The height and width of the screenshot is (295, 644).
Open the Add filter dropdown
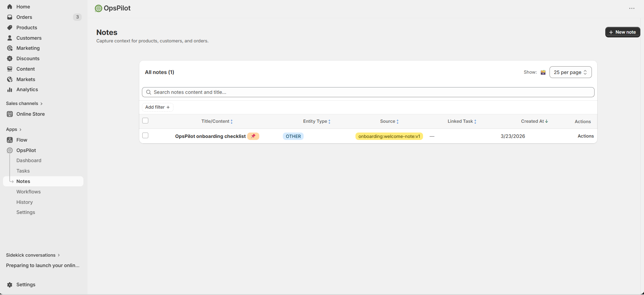157,107
